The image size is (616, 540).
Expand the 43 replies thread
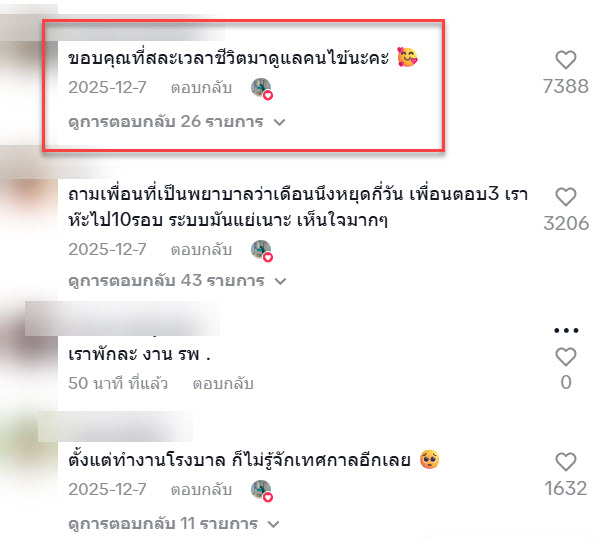tap(177, 279)
